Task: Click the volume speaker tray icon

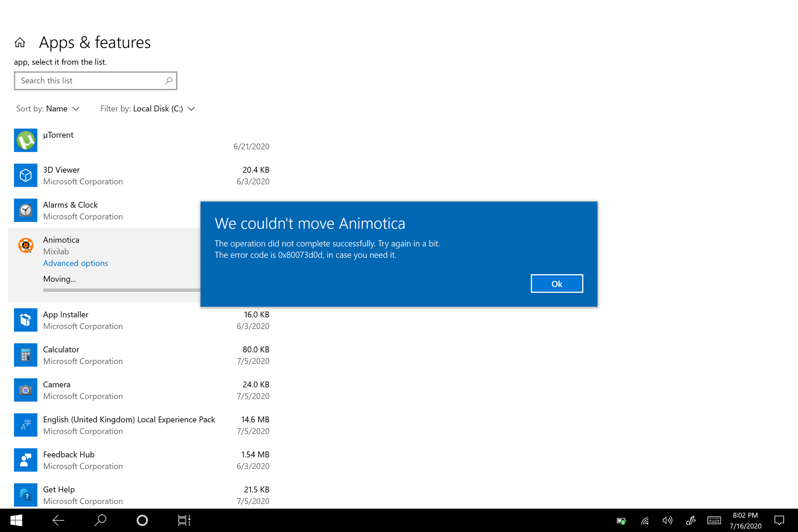Action: (668, 520)
